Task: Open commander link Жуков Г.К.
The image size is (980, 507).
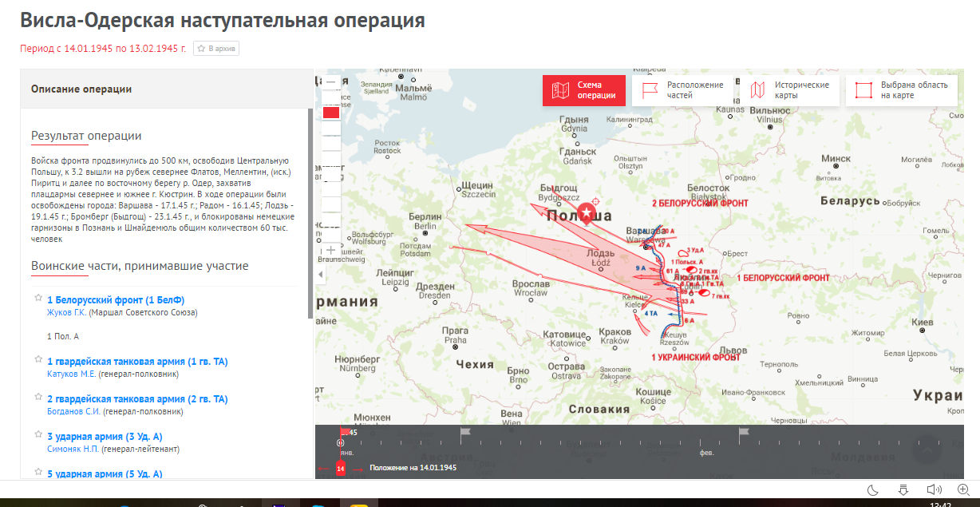Action: pos(66,312)
